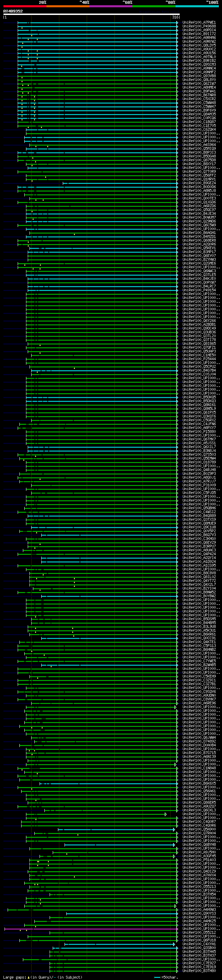Select the UniRef100_Q3SBQ0 label

pos(199,948)
